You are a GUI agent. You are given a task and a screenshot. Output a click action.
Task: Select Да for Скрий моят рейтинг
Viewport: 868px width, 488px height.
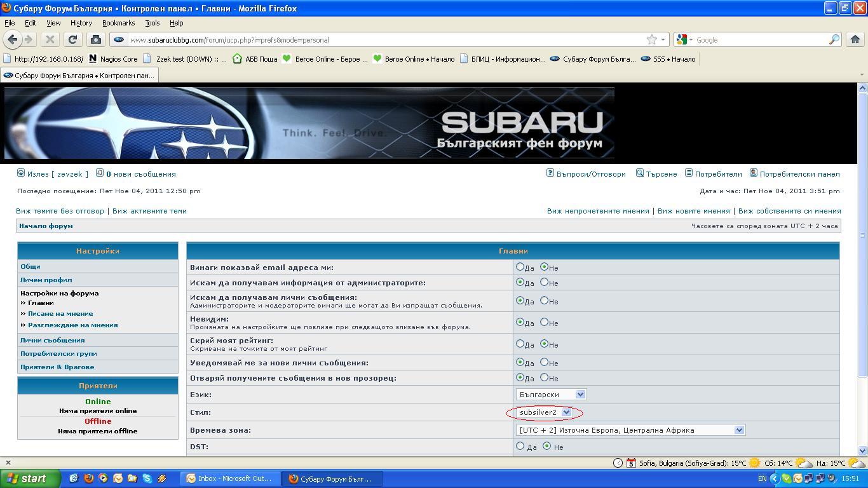[520, 344]
